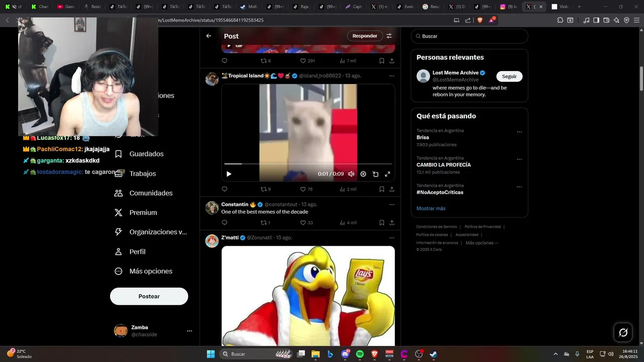The height and width of the screenshot is (362, 644).
Task: Open Spotify from the taskbar
Action: (x=360, y=354)
